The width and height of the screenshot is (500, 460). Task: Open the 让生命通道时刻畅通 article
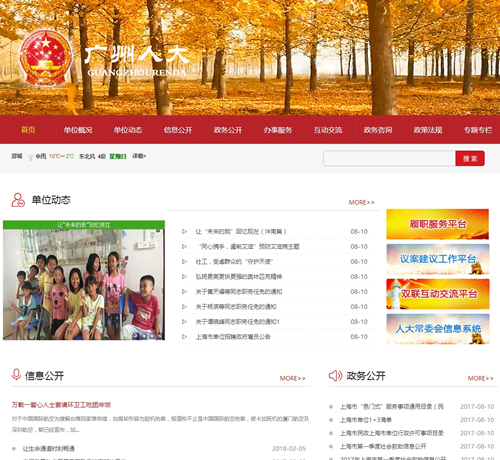pos(49,449)
